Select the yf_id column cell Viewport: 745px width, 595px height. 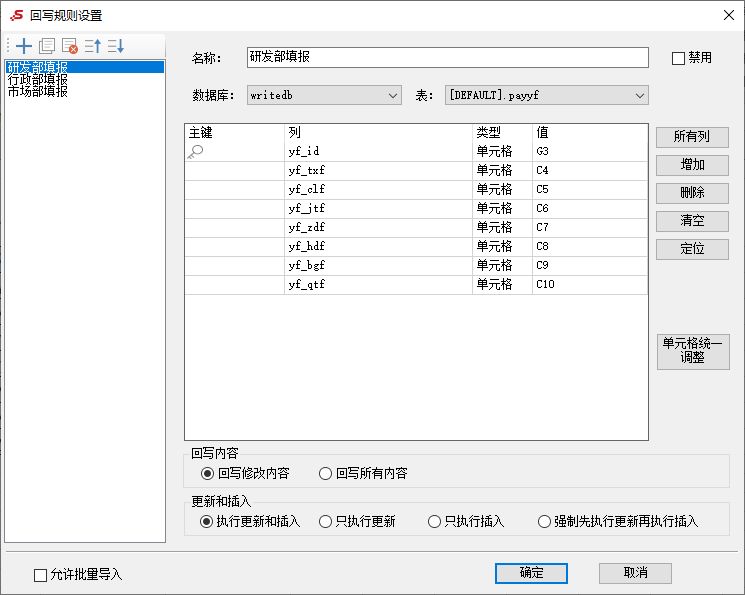tap(378, 152)
